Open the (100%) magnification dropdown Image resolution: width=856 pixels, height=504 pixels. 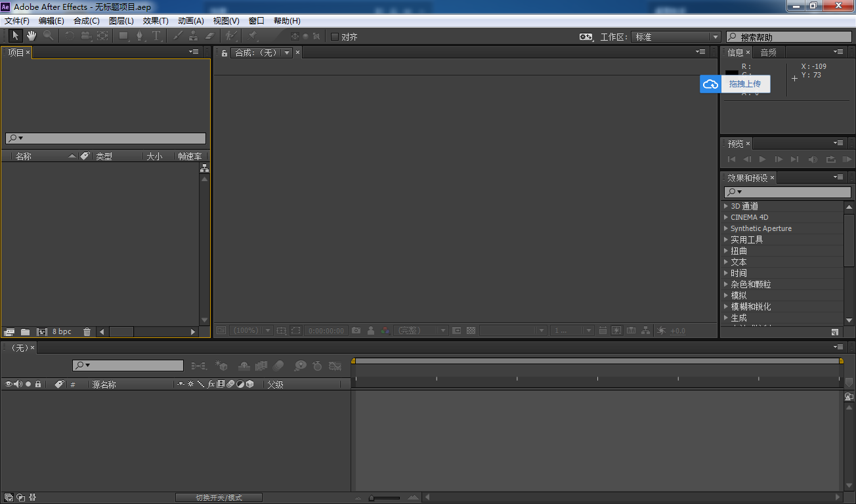pyautogui.click(x=251, y=331)
